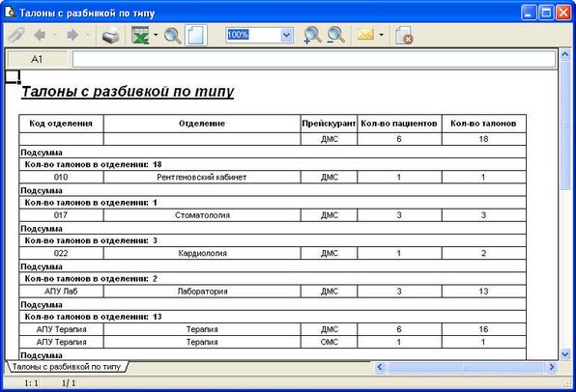The width and height of the screenshot is (576, 392).
Task: Open the email options dropdown arrow
Action: click(x=382, y=35)
